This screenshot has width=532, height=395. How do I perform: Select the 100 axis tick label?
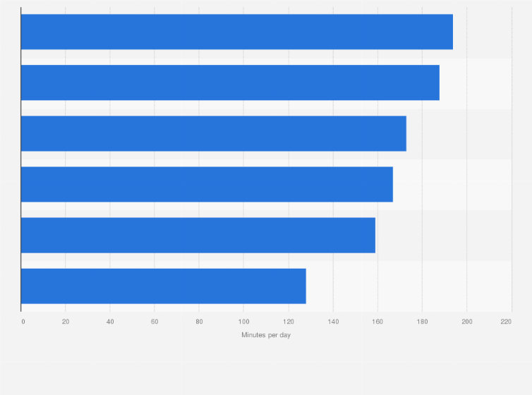[x=243, y=322]
